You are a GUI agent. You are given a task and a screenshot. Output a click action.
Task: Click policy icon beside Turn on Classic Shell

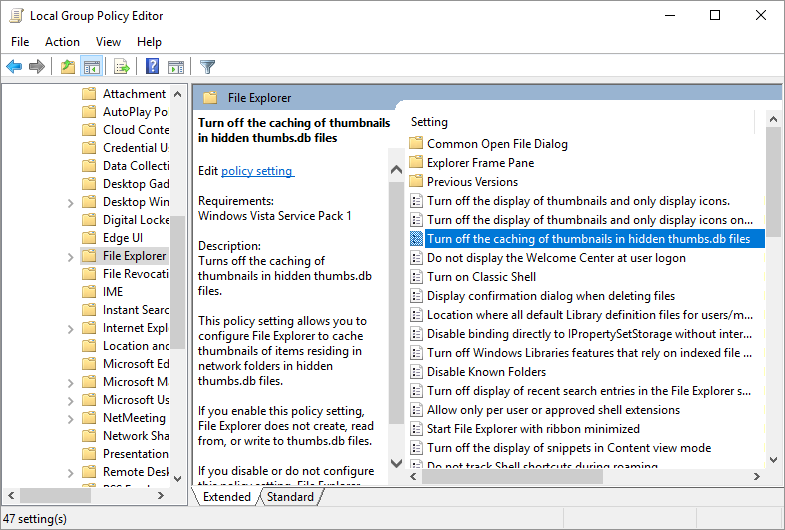pos(416,277)
